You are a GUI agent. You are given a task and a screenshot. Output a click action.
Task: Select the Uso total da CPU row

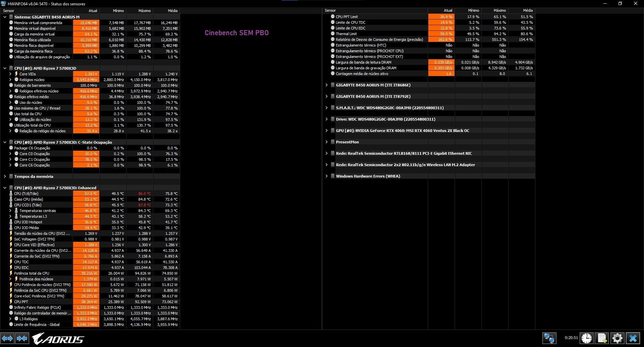pyautogui.click(x=90, y=114)
